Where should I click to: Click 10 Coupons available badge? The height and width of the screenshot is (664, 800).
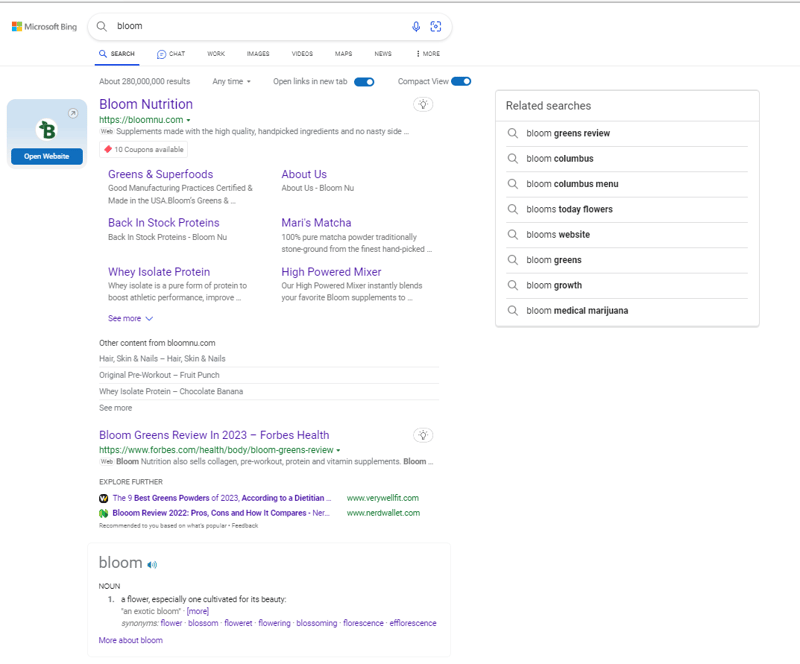coord(144,150)
